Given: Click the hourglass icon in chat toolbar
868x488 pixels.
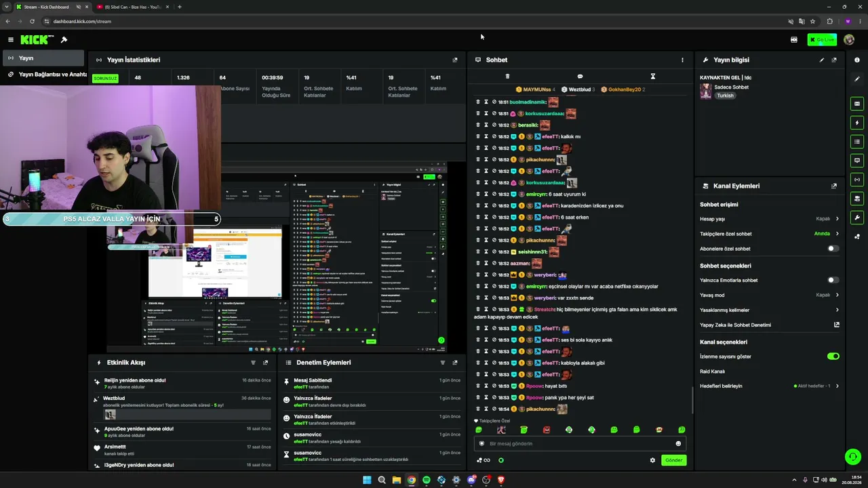Looking at the screenshot, I should [x=653, y=77].
